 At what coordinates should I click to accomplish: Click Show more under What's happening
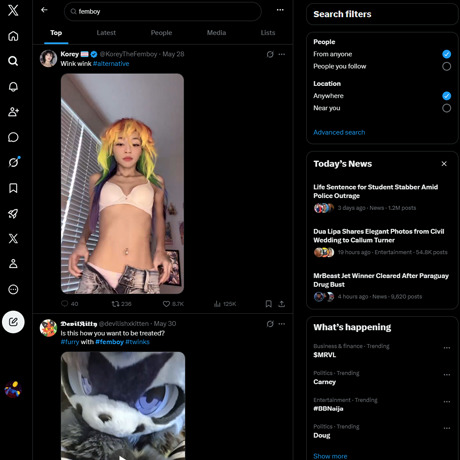330,456
